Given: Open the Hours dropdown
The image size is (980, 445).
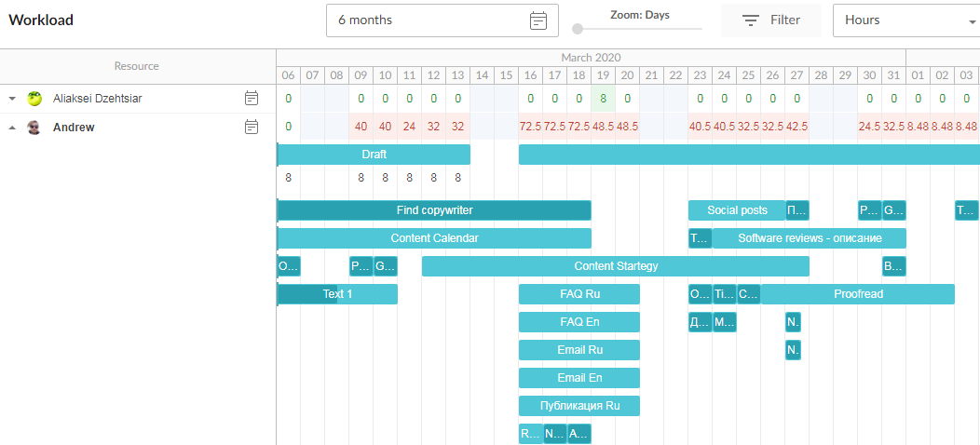Looking at the screenshot, I should tap(905, 20).
